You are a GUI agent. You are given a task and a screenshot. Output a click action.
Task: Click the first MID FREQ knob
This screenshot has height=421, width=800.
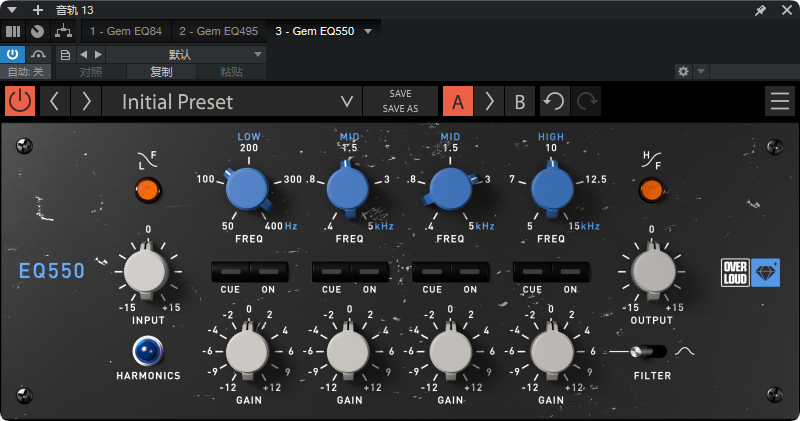pos(348,189)
